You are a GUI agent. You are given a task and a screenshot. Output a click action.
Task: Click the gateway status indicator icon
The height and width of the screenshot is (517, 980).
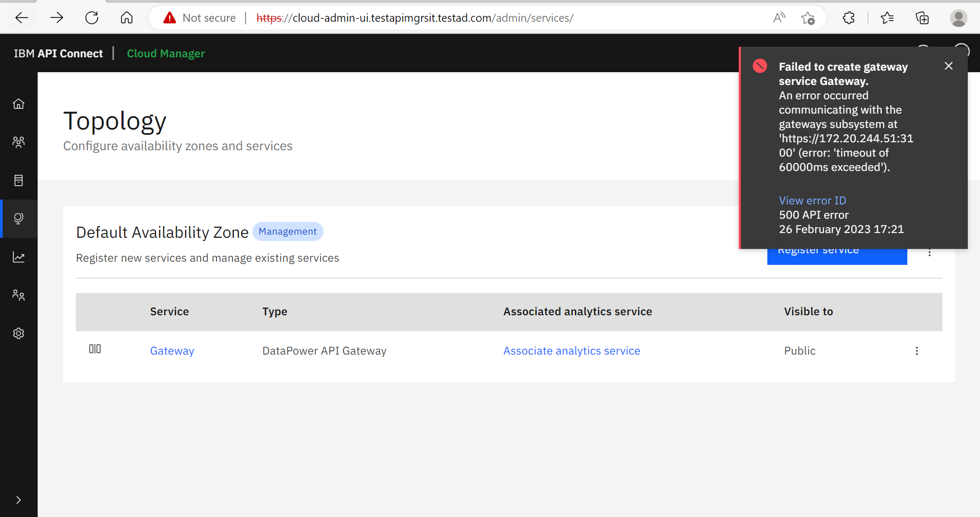tap(95, 349)
